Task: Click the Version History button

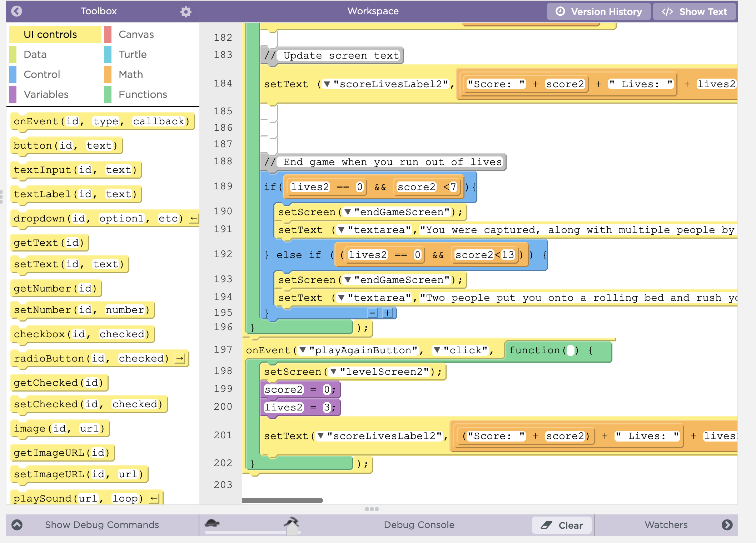Action: click(598, 11)
